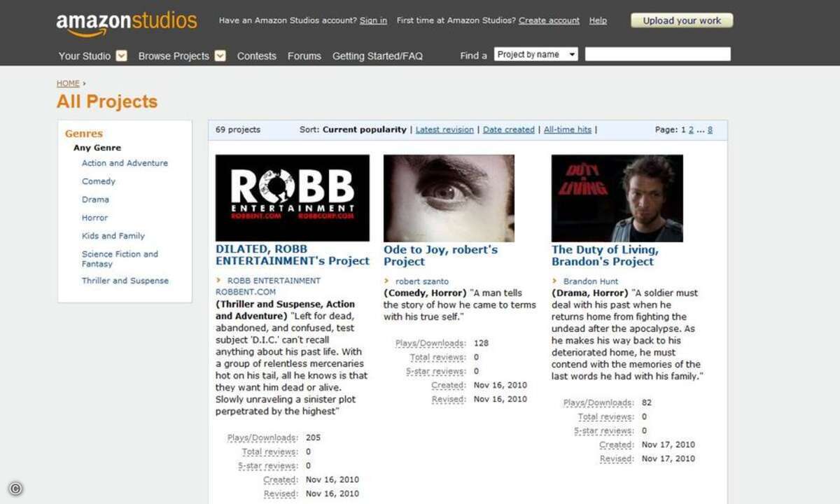840x504 pixels.
Task: Open Getting Started/FAQ menu item
Action: (377, 56)
